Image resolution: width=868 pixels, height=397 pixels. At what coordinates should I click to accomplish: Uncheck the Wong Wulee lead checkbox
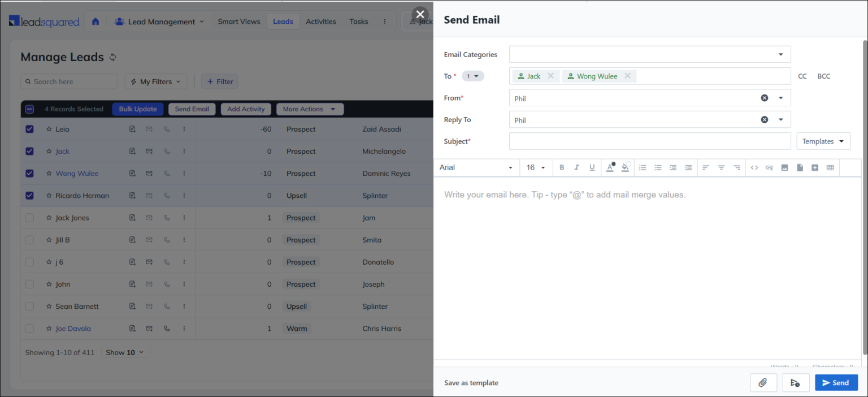30,174
